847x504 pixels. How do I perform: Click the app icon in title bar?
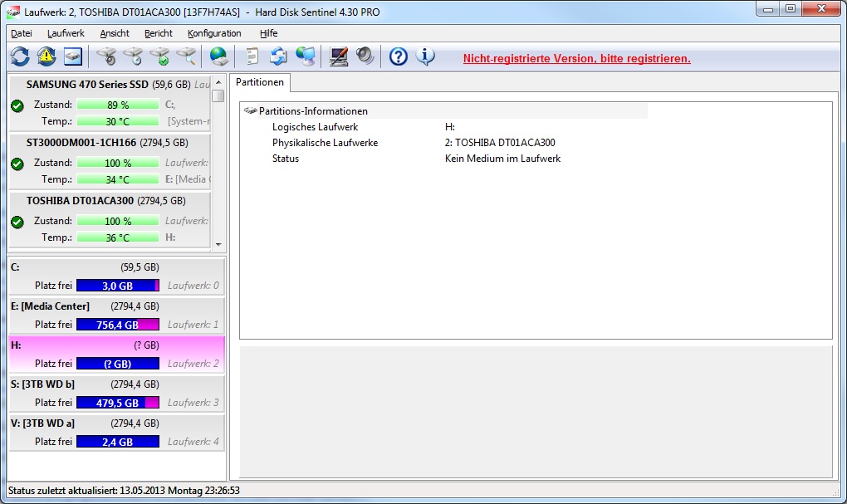point(13,12)
